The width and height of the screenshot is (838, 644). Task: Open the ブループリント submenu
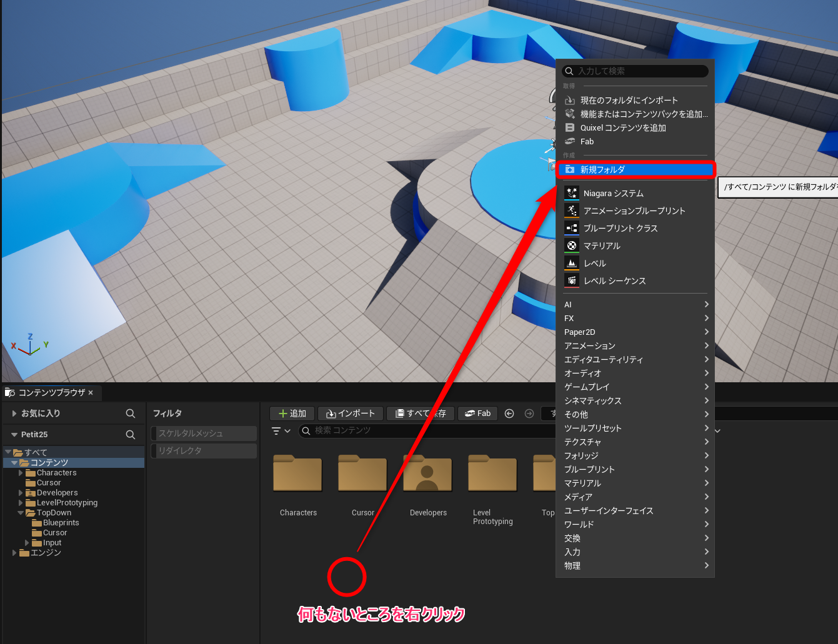click(x=634, y=470)
